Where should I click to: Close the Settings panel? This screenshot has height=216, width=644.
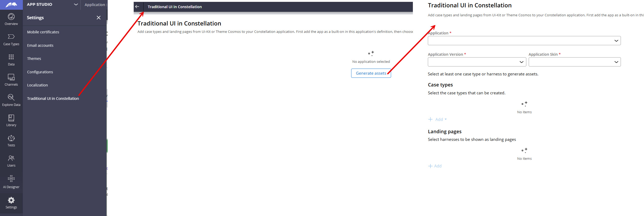[x=98, y=18]
